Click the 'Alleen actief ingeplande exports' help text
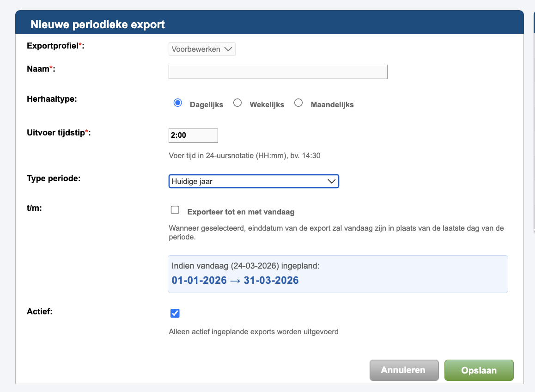The height and width of the screenshot is (392, 535). tap(254, 331)
